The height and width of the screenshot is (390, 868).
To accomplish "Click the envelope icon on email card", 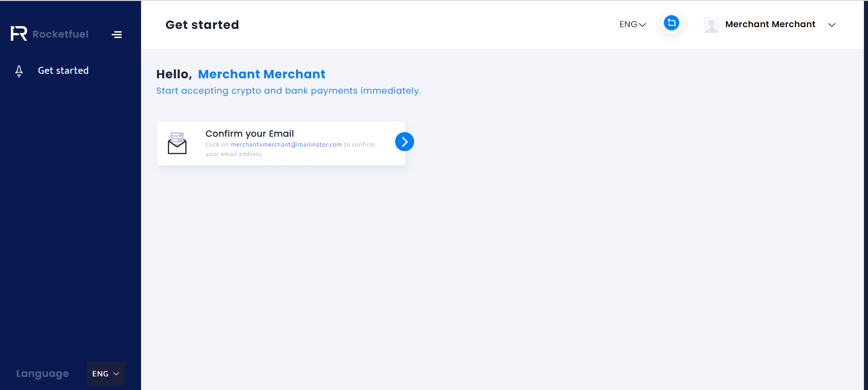I will (177, 143).
